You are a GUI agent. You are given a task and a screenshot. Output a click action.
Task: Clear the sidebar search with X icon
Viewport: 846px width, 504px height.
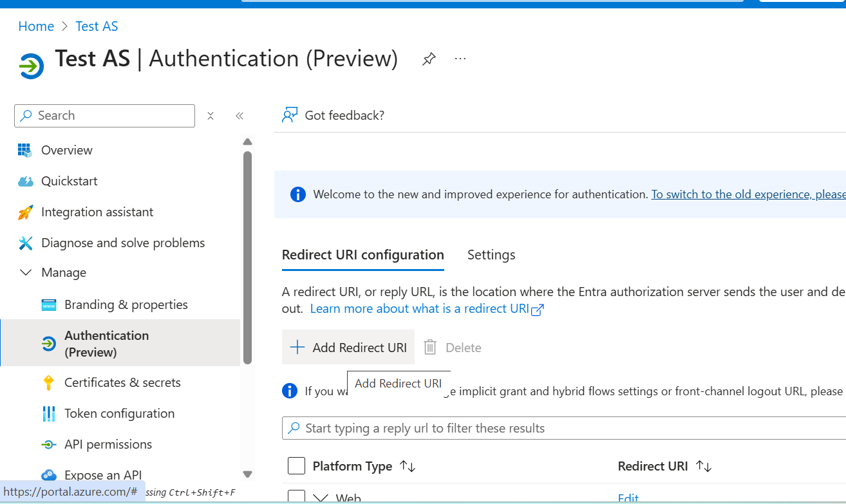tap(211, 116)
